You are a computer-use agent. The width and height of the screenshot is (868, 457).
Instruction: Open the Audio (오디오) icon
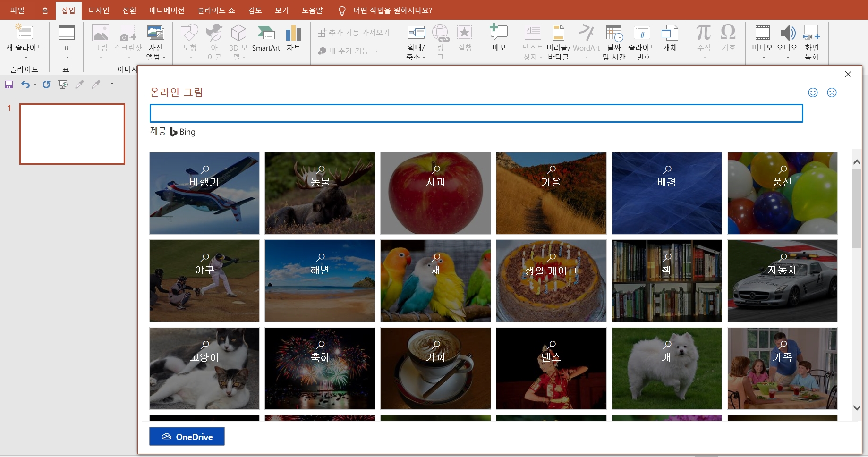(x=787, y=32)
